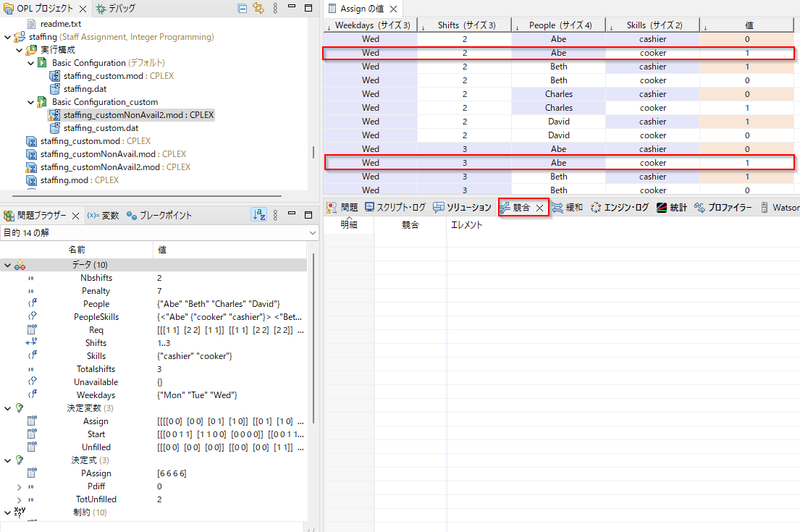Collapse Basic Configuration (デフォルト) node
Image resolution: width=800 pixels, height=532 pixels.
30,63
